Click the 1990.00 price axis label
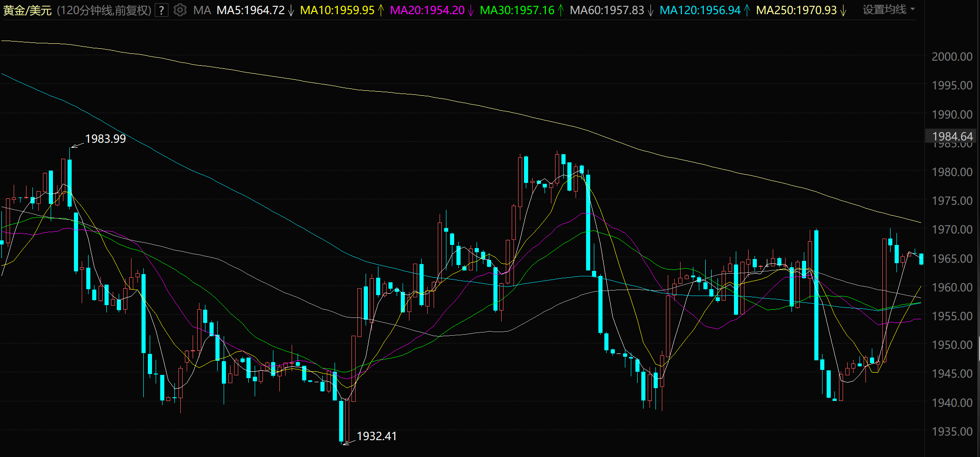The image size is (980, 457). point(952,114)
